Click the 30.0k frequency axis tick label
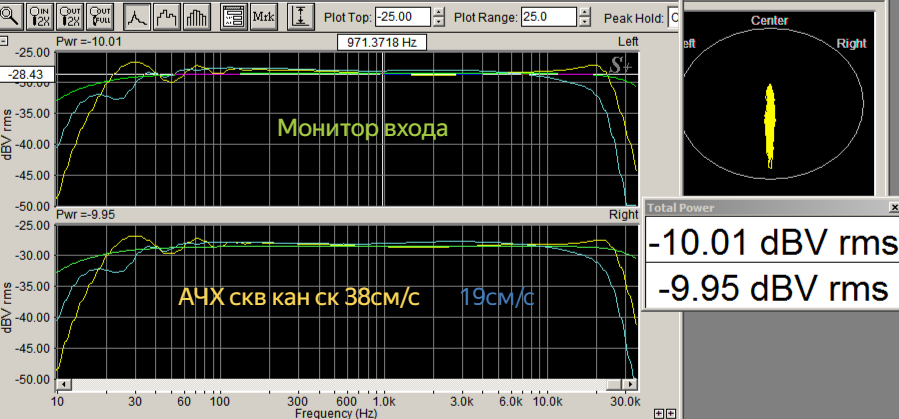 pyautogui.click(x=624, y=400)
